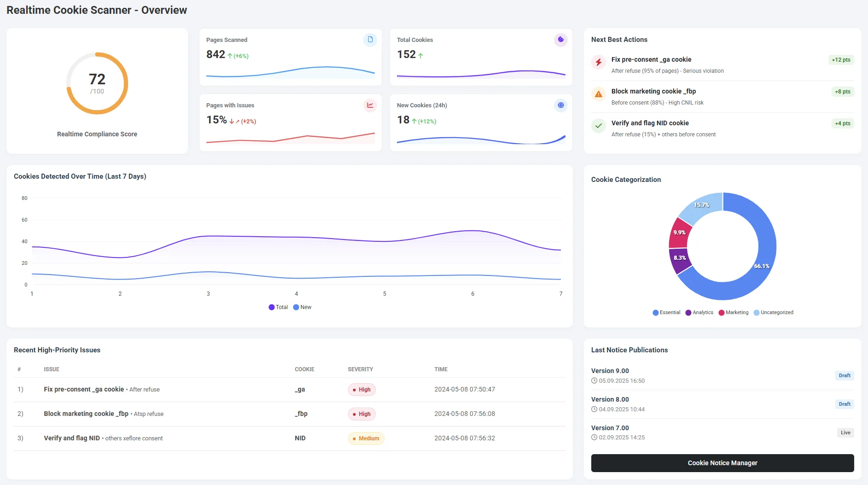
Task: Click the TIME column header
Action: click(441, 369)
